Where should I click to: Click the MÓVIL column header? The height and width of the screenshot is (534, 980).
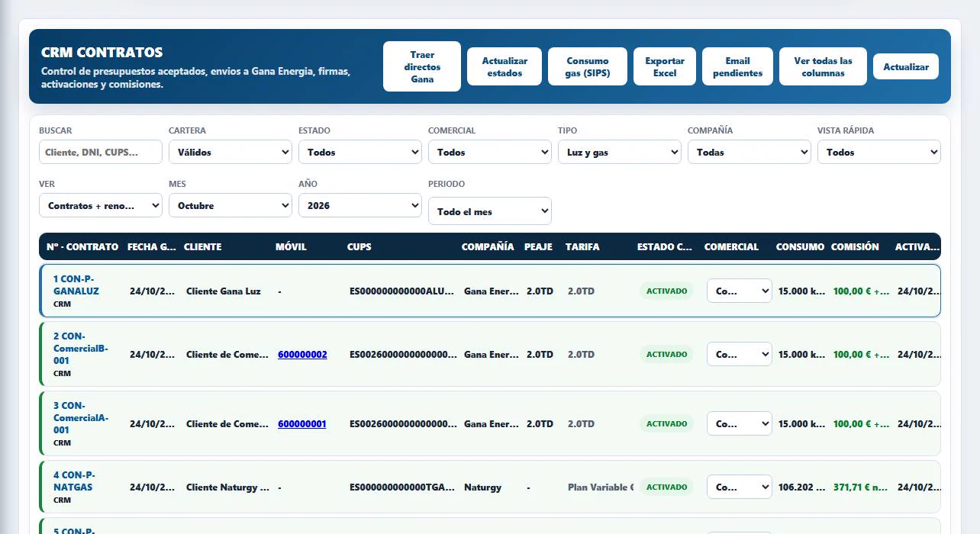[291, 246]
